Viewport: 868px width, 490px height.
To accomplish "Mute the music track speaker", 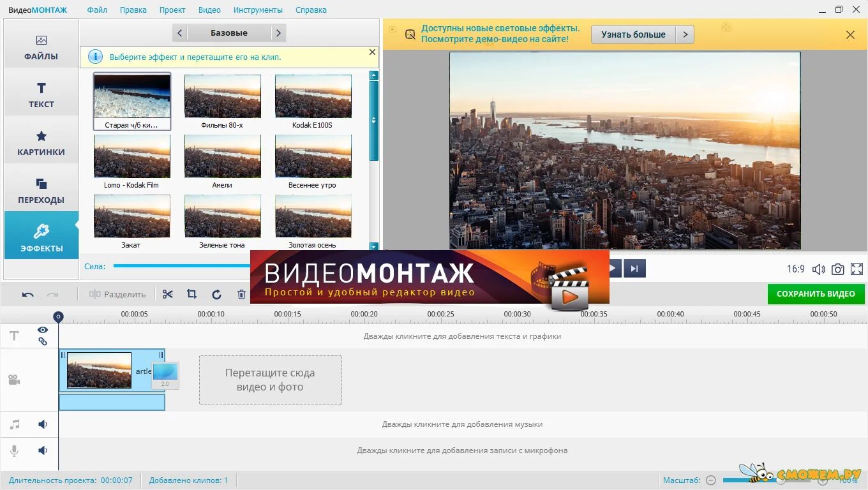I will (x=42, y=424).
